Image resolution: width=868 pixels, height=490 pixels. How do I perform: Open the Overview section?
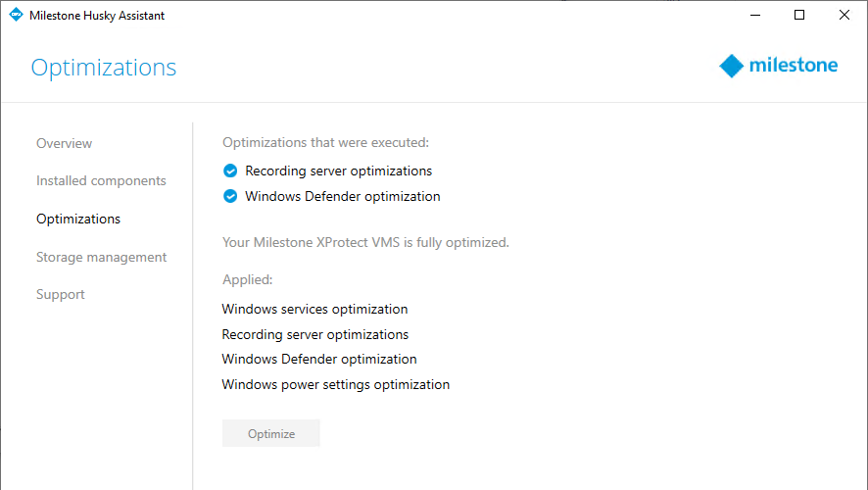(x=64, y=143)
